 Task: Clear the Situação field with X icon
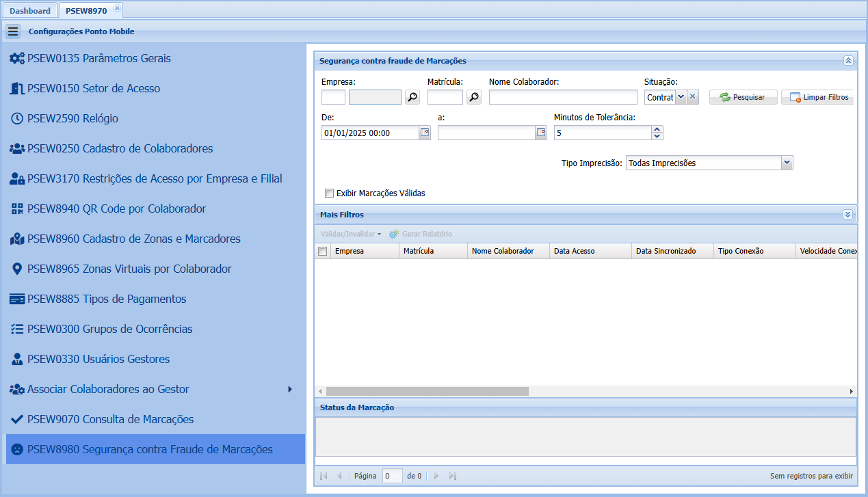(x=692, y=97)
